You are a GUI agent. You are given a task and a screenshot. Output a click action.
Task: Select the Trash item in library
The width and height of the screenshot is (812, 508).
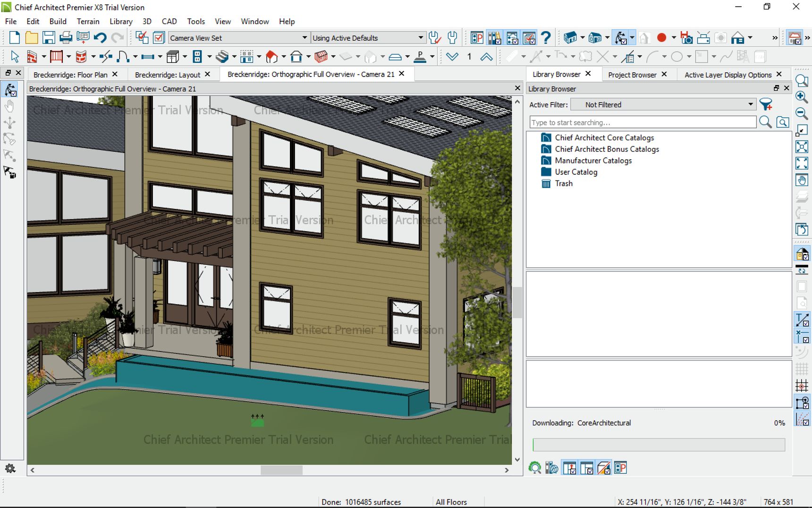coord(564,183)
